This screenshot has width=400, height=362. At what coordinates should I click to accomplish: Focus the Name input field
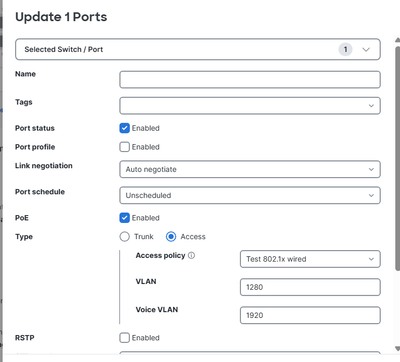click(x=250, y=80)
